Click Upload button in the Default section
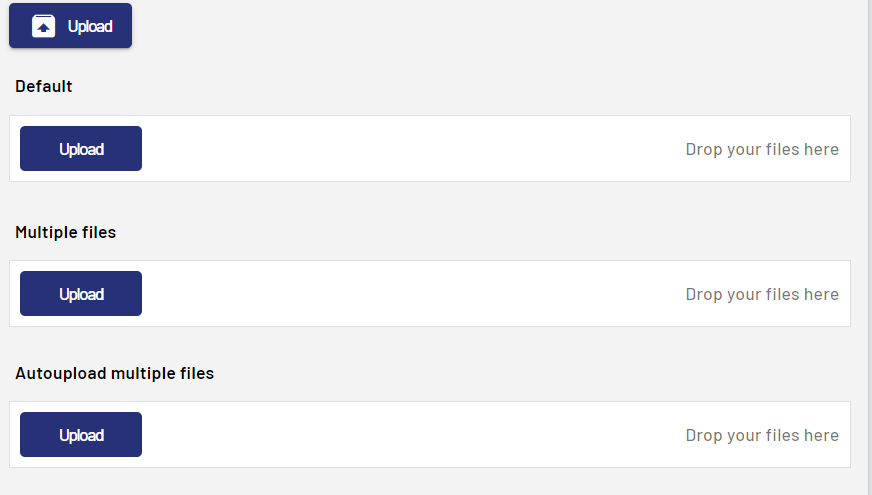The image size is (872, 495). (81, 149)
